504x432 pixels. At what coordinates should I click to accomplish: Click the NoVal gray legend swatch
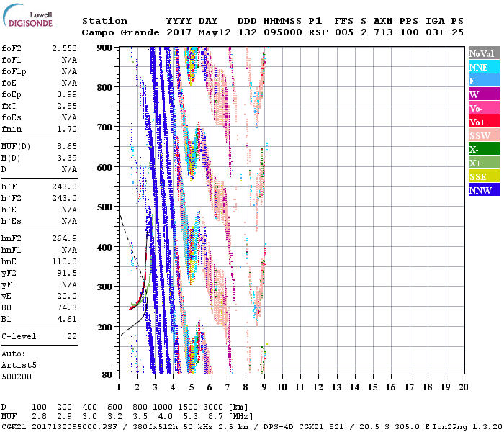[484, 53]
